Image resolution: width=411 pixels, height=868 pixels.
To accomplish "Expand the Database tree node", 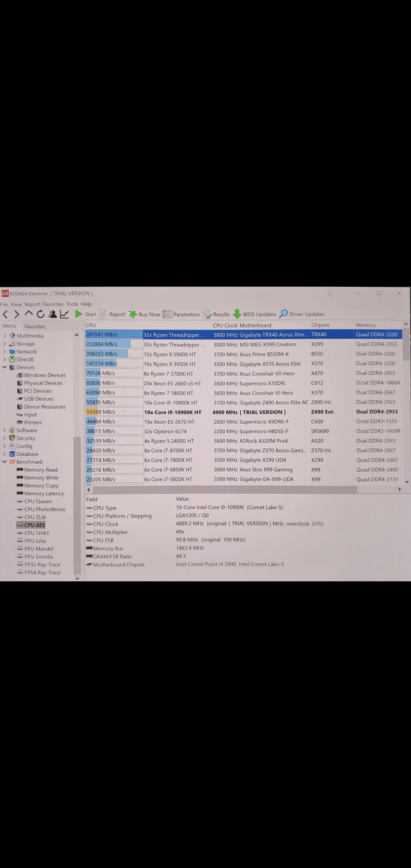I will [4, 454].
